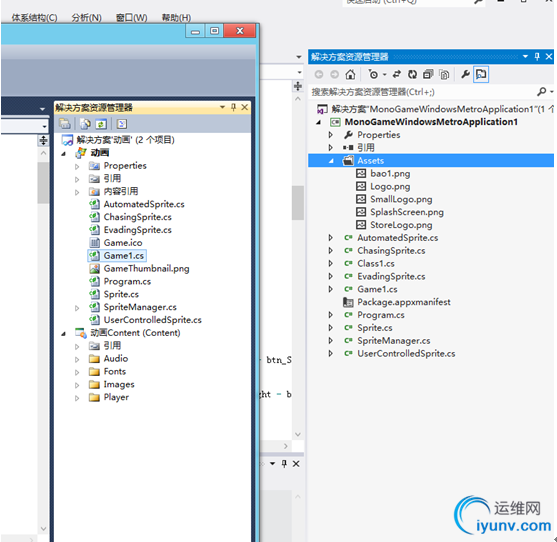
Task: Expand 内容引用 node in 动画 project
Action: pyautogui.click(x=77, y=192)
